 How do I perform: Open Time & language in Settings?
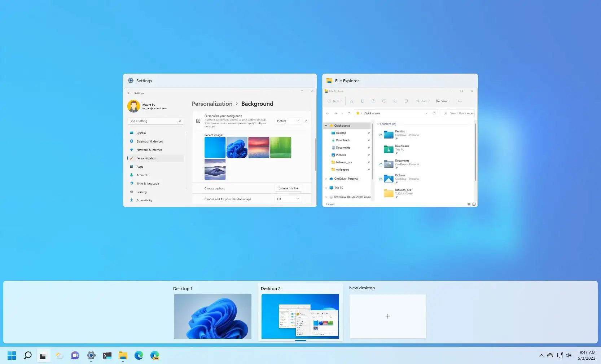155,183
